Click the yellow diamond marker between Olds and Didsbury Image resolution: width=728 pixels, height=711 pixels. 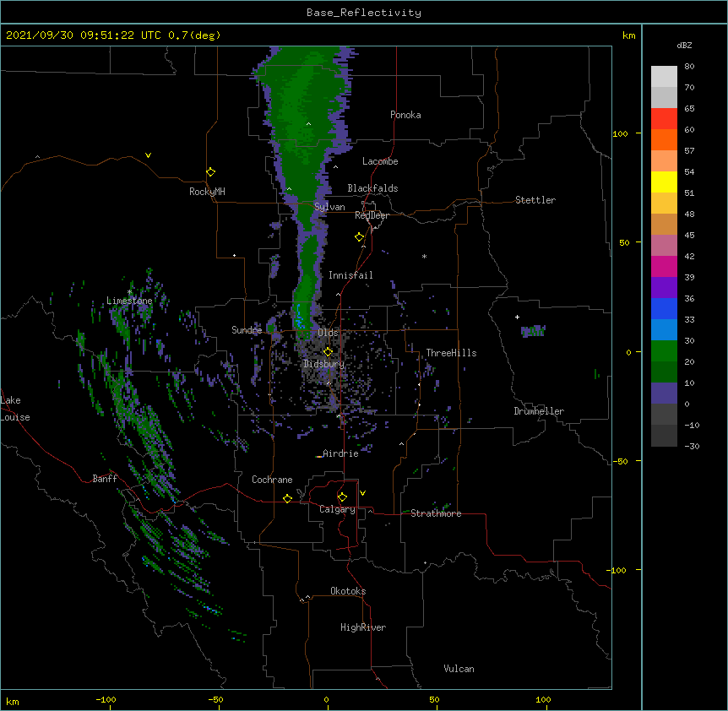(328, 352)
